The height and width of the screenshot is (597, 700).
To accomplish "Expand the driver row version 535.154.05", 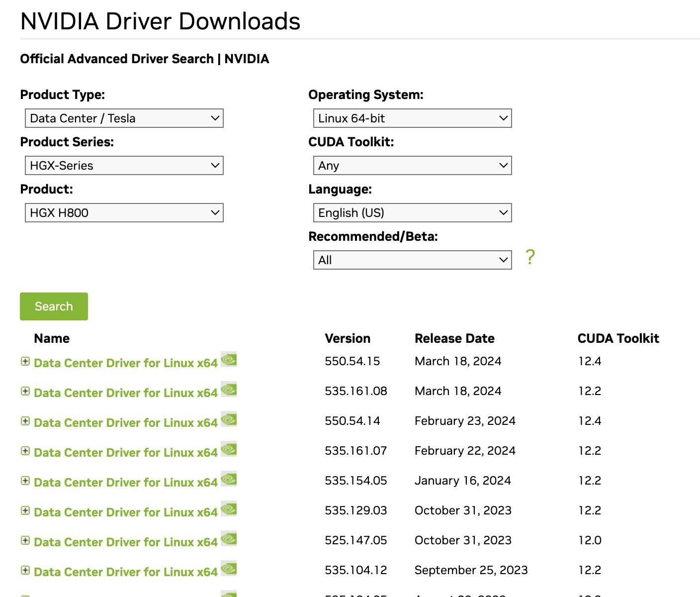I will (x=25, y=481).
